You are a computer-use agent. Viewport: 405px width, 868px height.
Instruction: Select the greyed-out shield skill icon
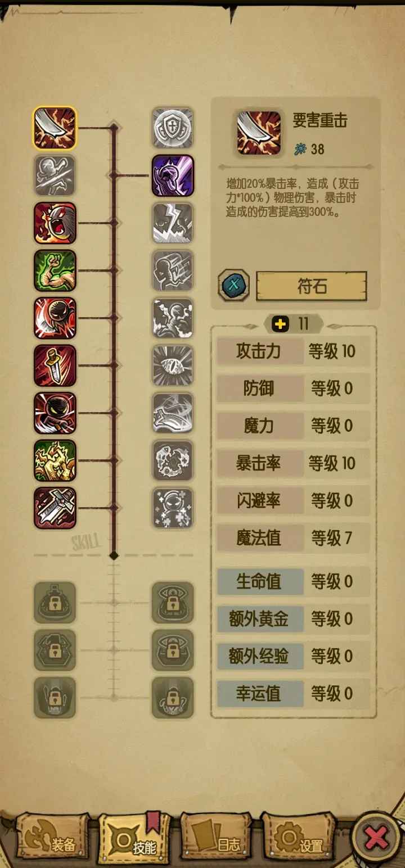tap(173, 128)
